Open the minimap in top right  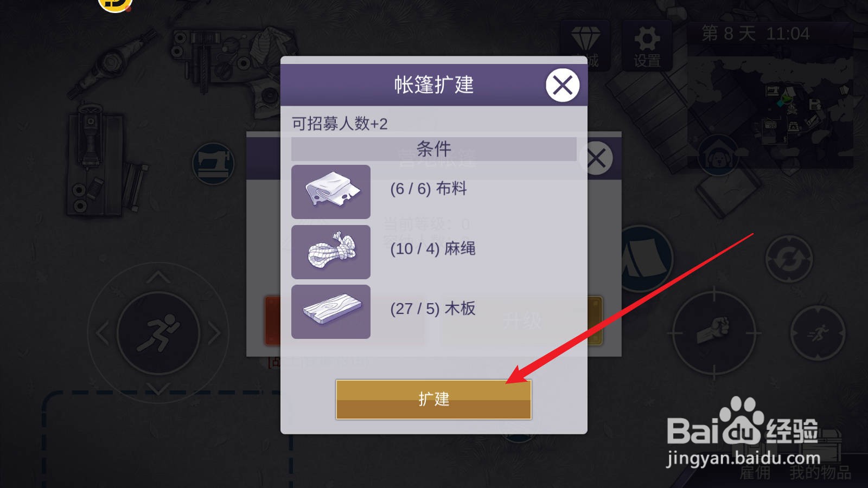[770, 95]
